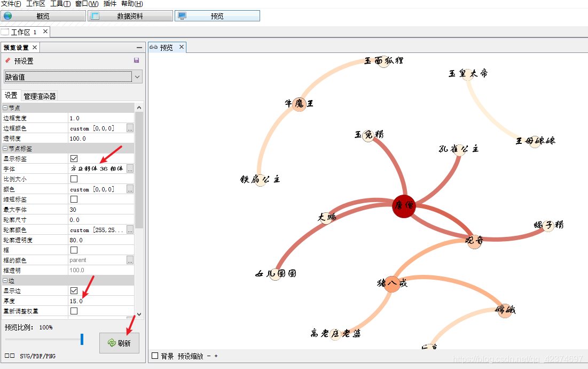Viewport: 588px width, 369px height.
Task: Open the 轮廓颜色 picker button
Action: click(x=130, y=230)
